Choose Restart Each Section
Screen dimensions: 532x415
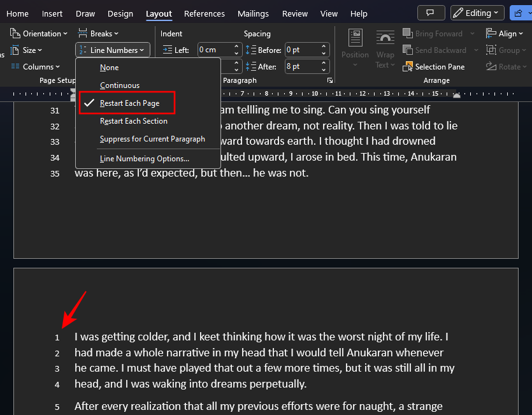pos(134,121)
